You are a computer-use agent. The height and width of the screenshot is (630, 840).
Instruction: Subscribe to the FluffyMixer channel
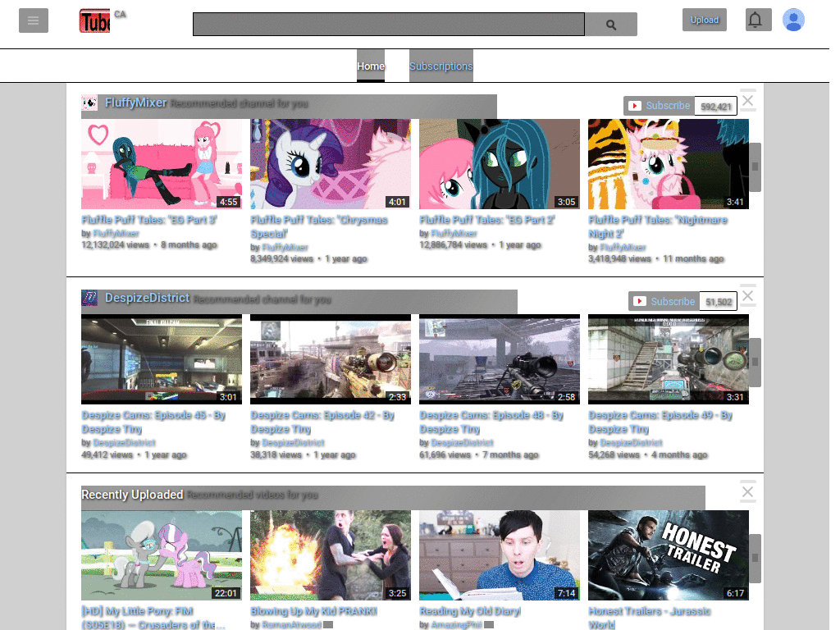[x=660, y=106]
